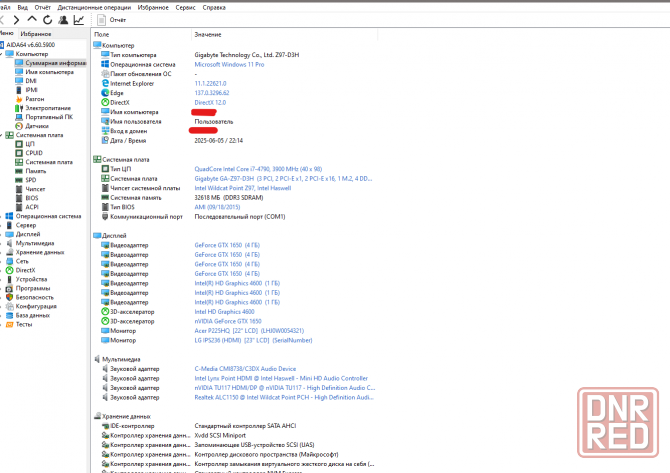Collapse the Компьютер tree node
The height and width of the screenshot is (473, 670).
pyautogui.click(x=1, y=54)
